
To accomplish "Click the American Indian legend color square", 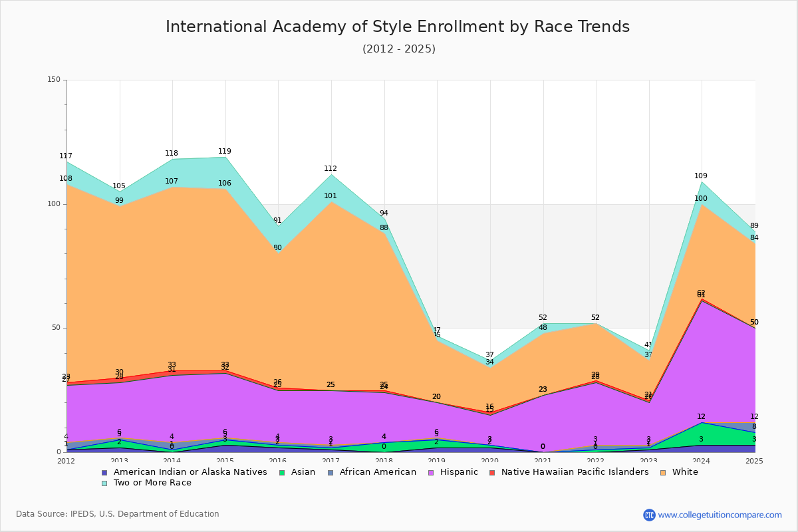I will 104,472.
